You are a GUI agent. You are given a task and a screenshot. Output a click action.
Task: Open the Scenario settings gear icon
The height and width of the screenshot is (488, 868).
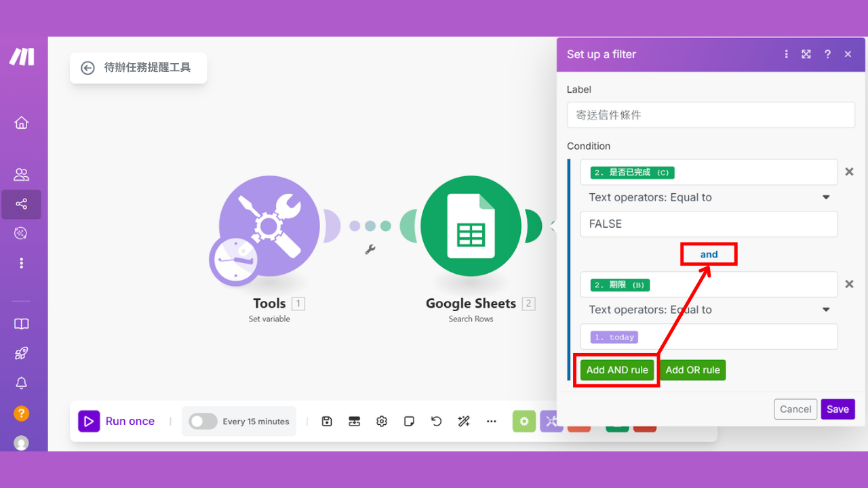tap(382, 422)
